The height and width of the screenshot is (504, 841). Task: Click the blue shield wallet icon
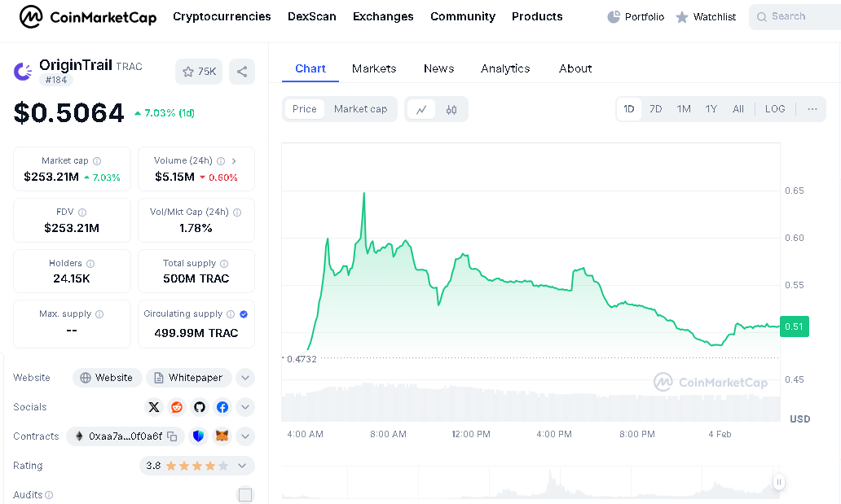point(199,436)
